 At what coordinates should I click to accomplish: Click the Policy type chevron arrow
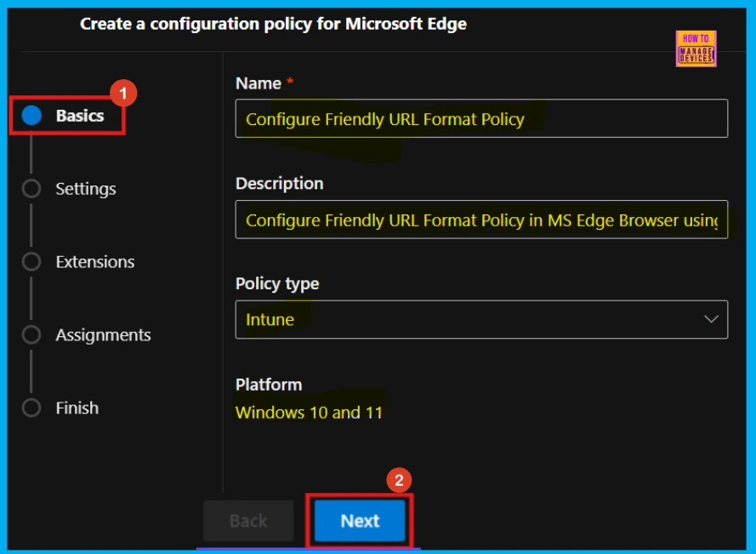point(711,319)
